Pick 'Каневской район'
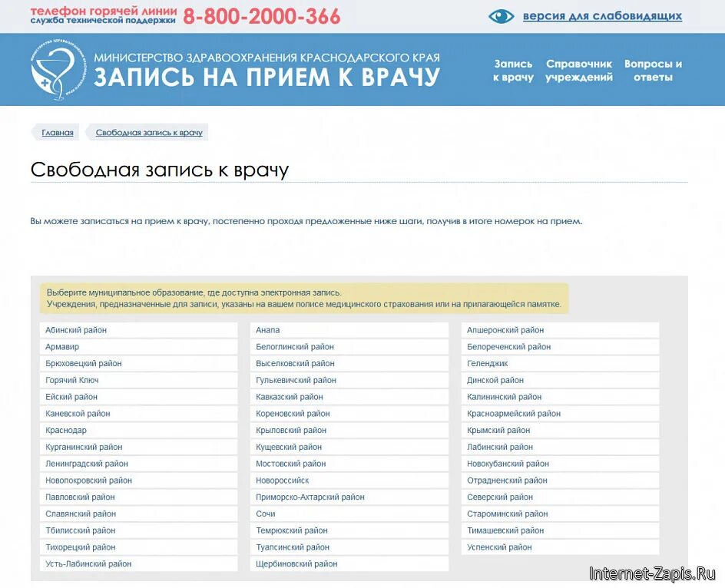The image size is (725, 588). [139, 413]
